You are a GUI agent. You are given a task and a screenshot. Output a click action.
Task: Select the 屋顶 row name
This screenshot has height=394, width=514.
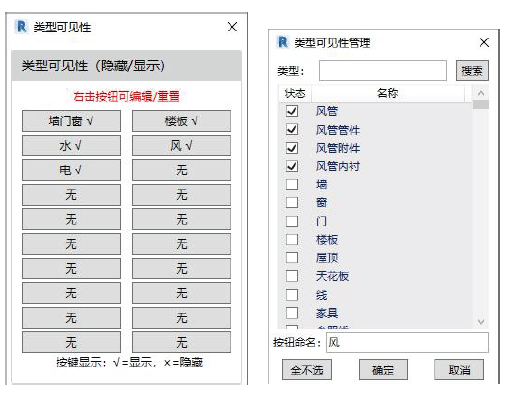coord(327,258)
